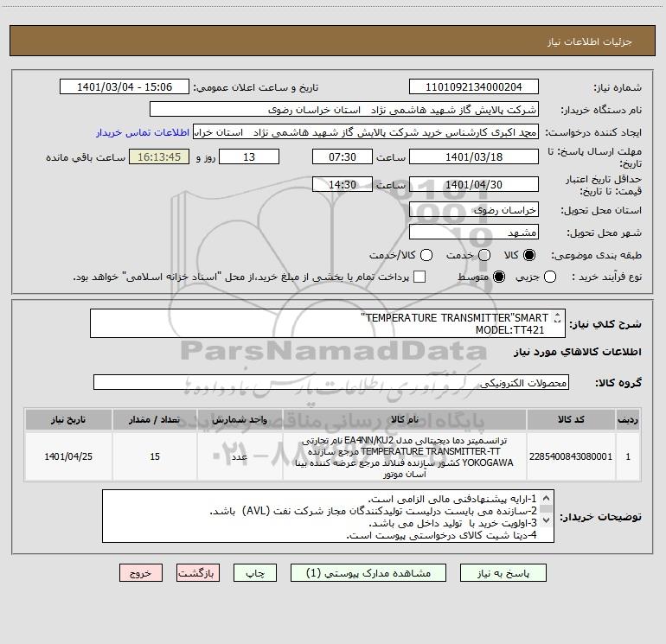Click 'تعداد / مقدار' column header

(155, 419)
